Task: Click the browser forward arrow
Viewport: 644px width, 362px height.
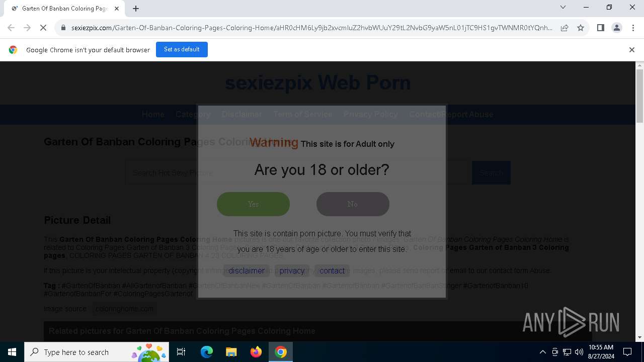Action: pyautogui.click(x=27, y=28)
